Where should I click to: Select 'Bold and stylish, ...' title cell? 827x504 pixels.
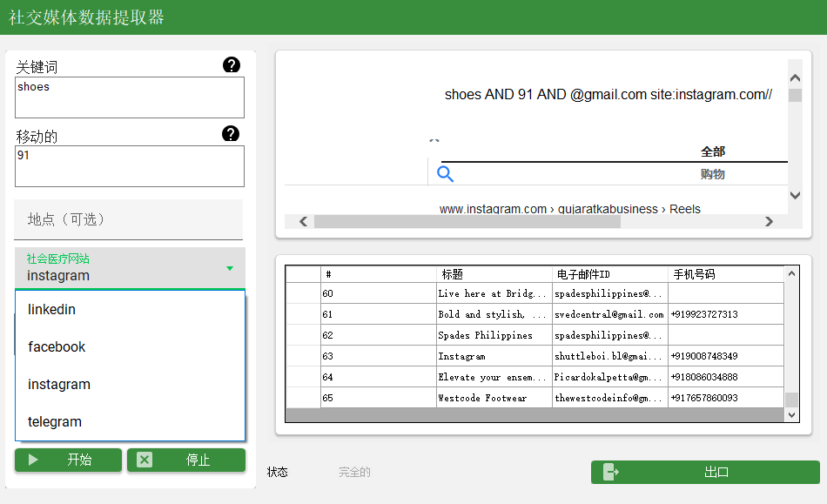click(494, 314)
